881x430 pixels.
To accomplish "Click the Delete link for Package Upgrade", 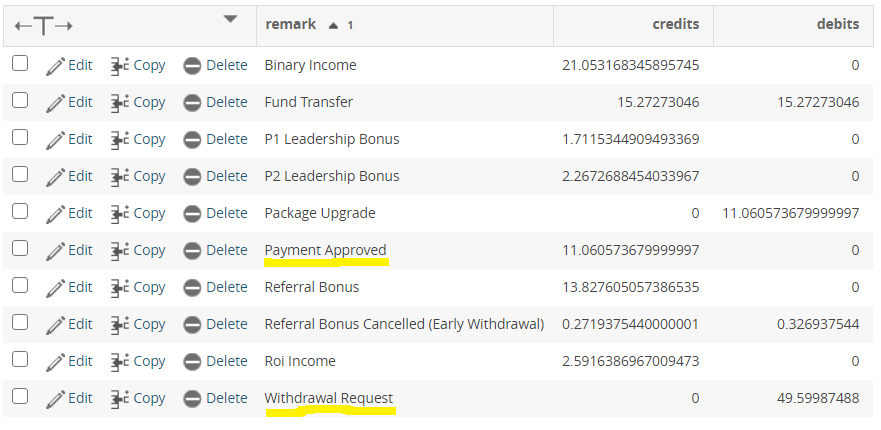I will [x=226, y=213].
